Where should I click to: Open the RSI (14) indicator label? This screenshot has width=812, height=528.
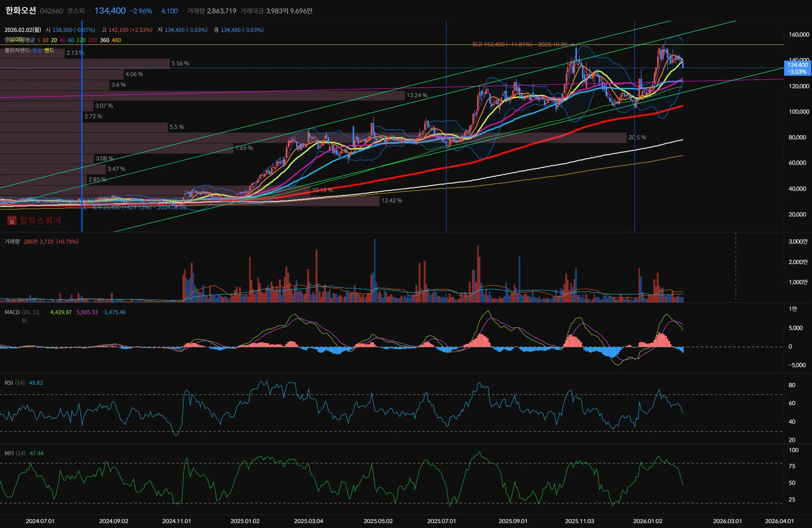coord(14,383)
